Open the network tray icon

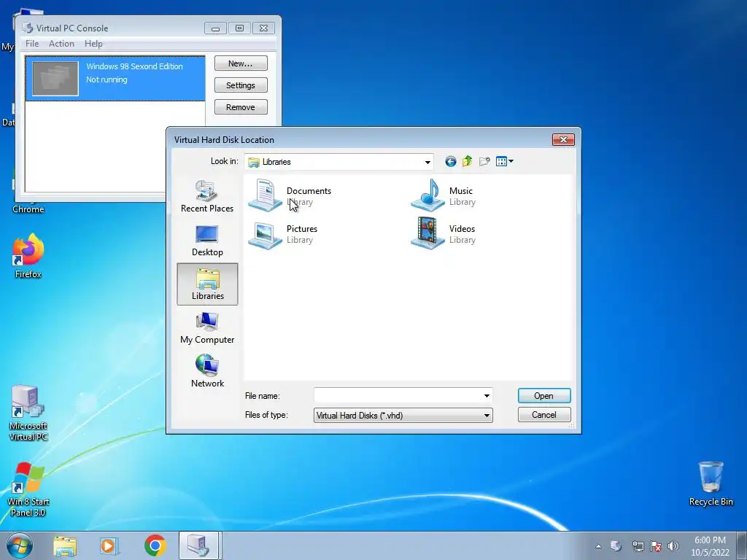pyautogui.click(x=638, y=546)
